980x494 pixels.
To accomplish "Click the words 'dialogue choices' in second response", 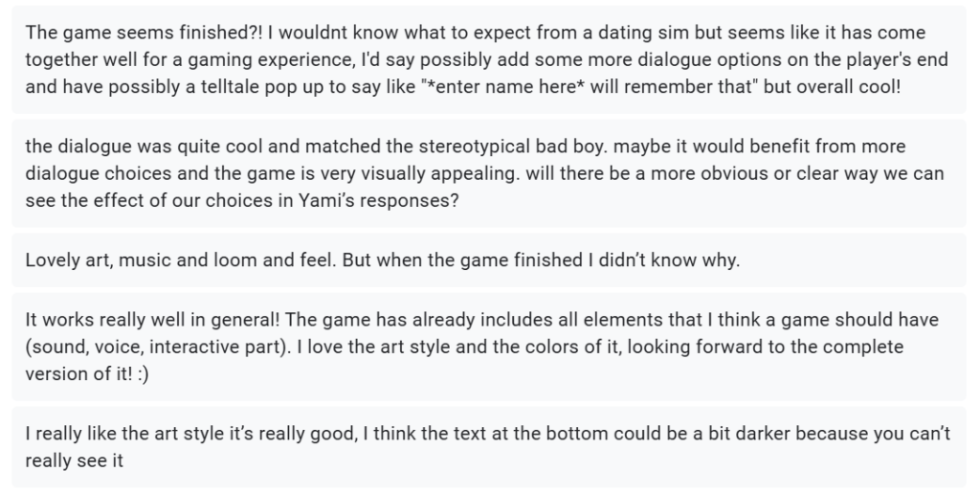I will [99, 173].
